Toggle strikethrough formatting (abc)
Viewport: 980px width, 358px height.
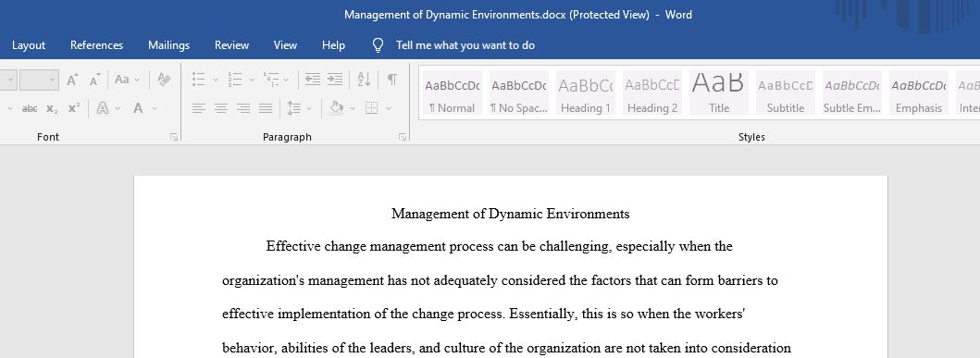(30, 109)
